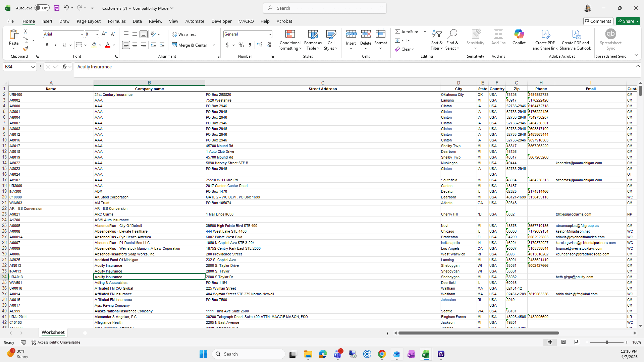Toggle Wrap Text
The height and width of the screenshot is (362, 644).
pos(184,34)
